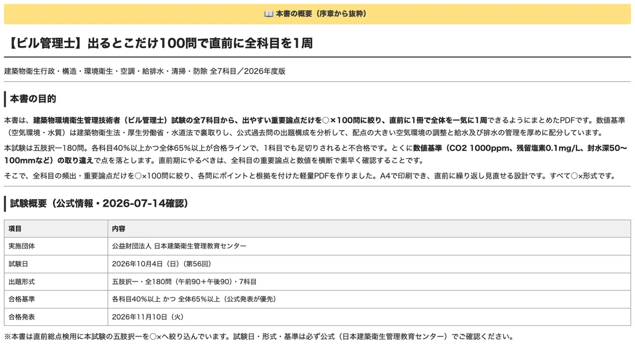Image resolution: width=635 pixels, height=364 pixels.
Task: Click the 本書の概要（序章から抜粋）banner text
Action: point(321,14)
